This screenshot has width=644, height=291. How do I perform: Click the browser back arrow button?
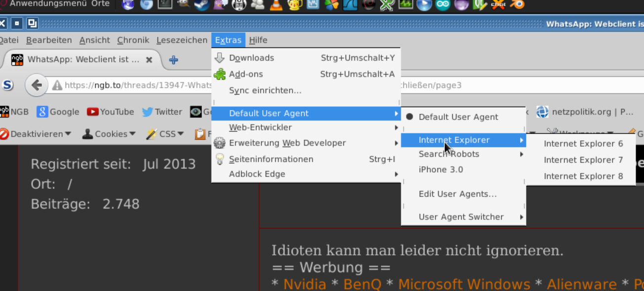[x=37, y=85]
